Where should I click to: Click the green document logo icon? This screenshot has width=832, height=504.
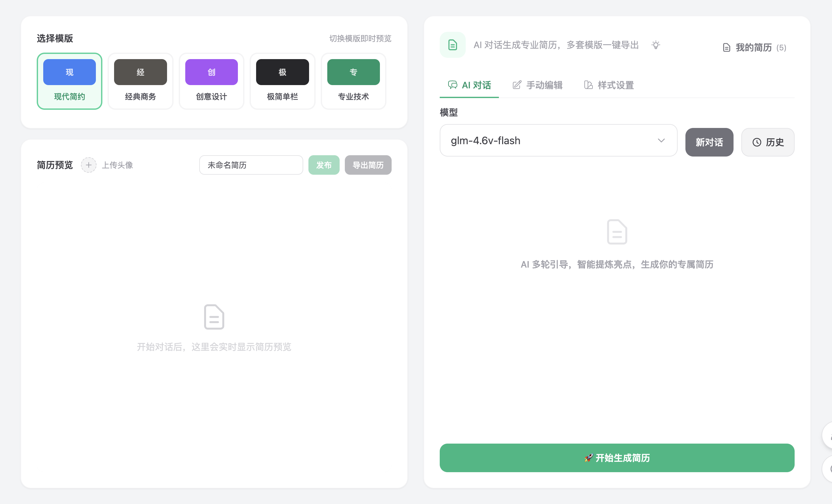452,45
